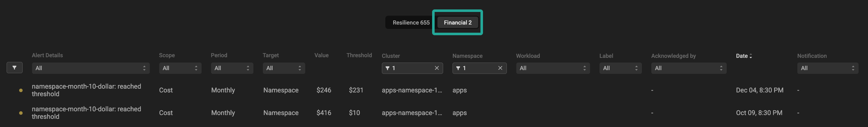
Task: Open the Acknowledged by filter dropdown
Action: pos(688,68)
